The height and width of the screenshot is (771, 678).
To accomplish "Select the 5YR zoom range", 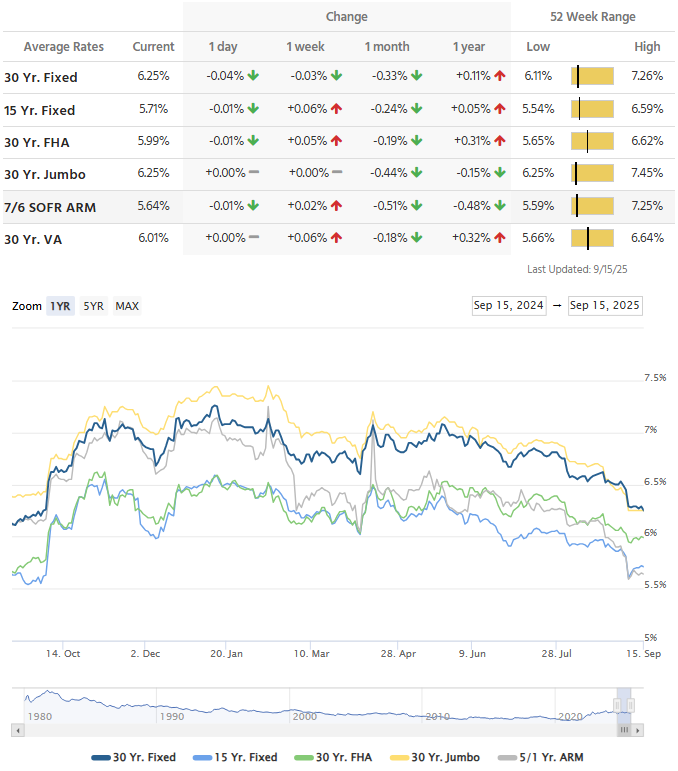I will (x=93, y=306).
